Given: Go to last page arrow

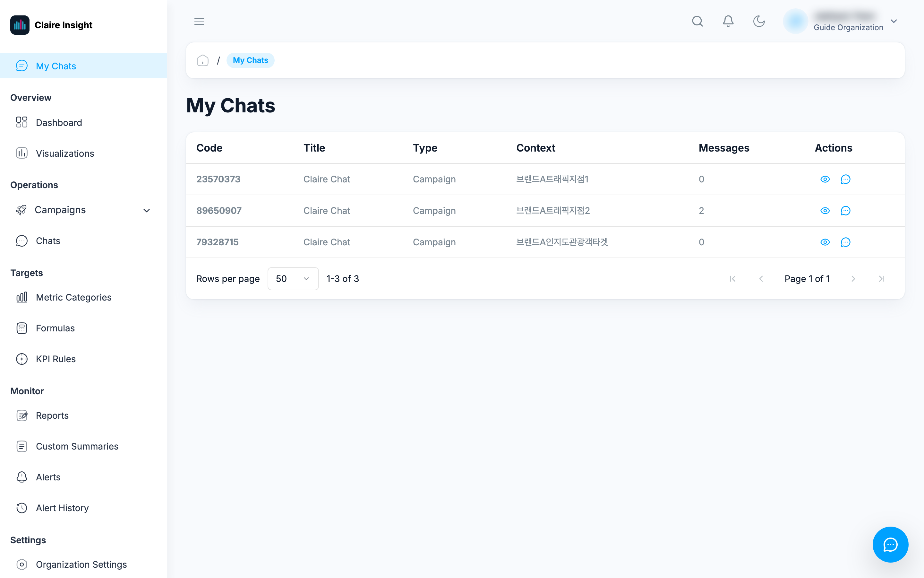Looking at the screenshot, I should (x=882, y=279).
